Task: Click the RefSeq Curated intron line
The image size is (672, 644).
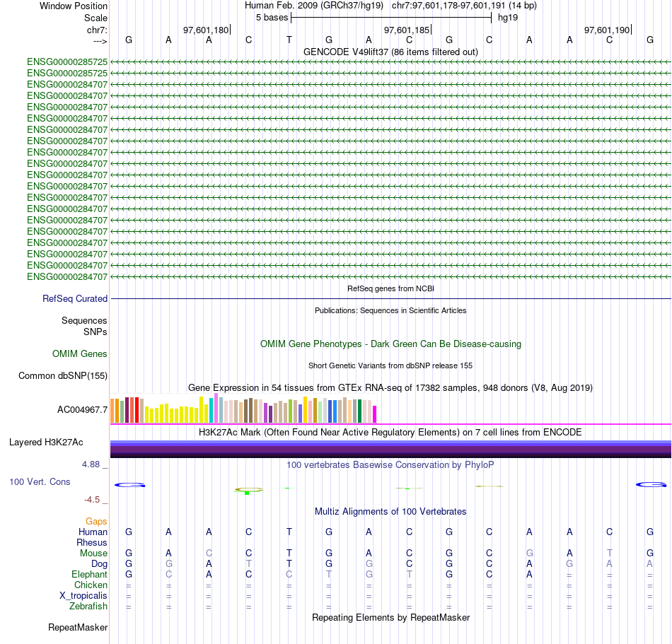Action: point(390,298)
